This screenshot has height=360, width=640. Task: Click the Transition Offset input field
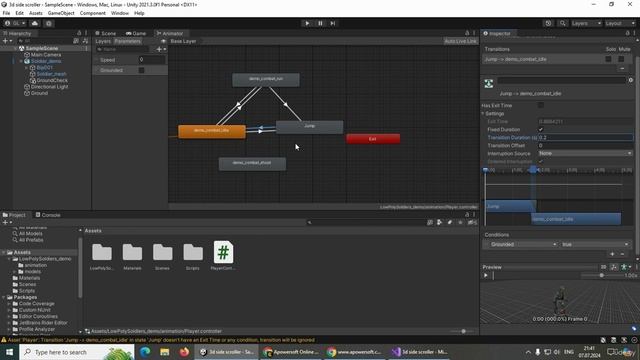coord(585,145)
